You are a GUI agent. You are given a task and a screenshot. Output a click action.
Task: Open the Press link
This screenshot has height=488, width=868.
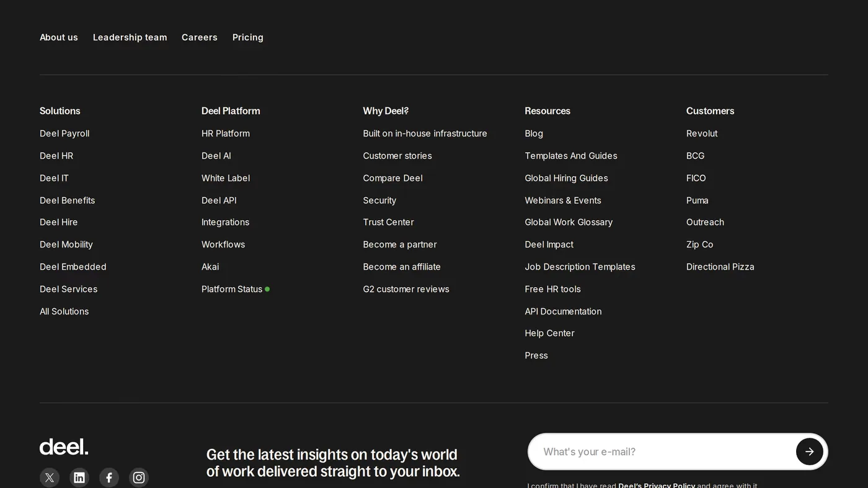coord(536,355)
